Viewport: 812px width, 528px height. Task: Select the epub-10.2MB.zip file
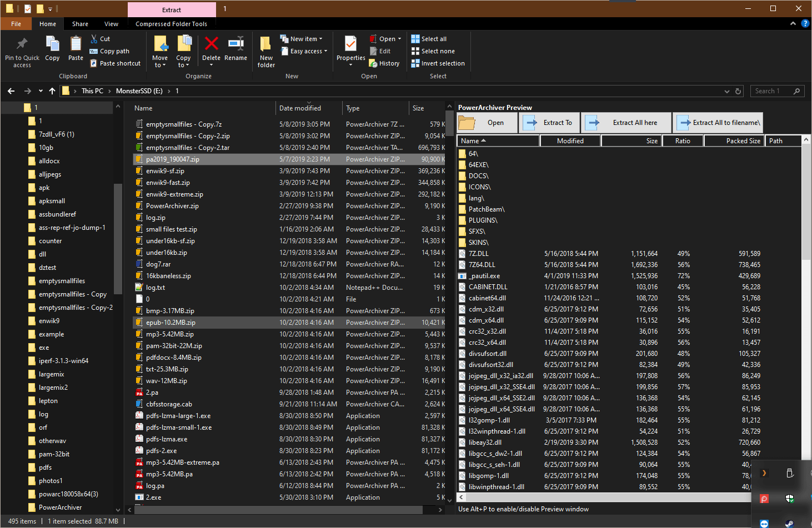[289, 323]
